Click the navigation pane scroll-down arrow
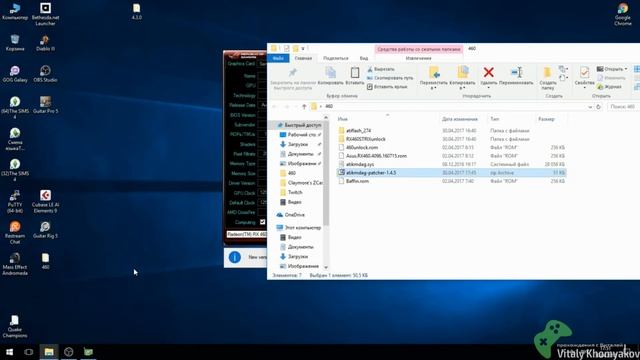The width and height of the screenshot is (640, 360). (326, 267)
